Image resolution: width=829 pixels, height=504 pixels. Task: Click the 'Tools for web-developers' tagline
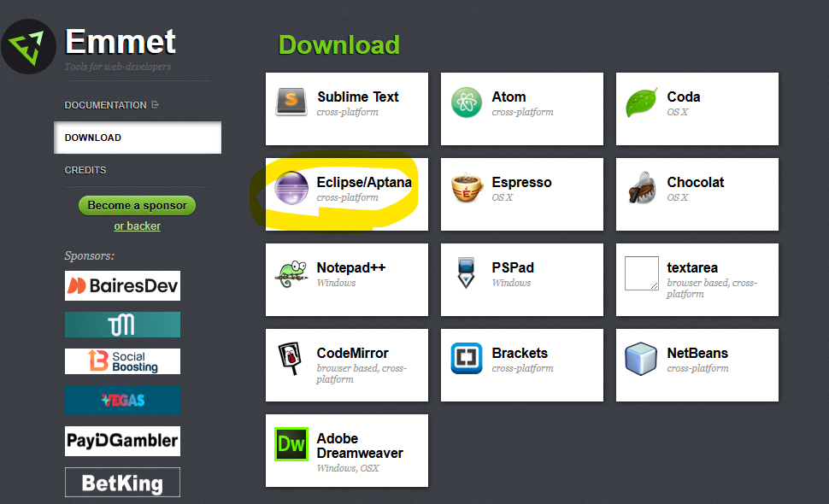pyautogui.click(x=118, y=67)
